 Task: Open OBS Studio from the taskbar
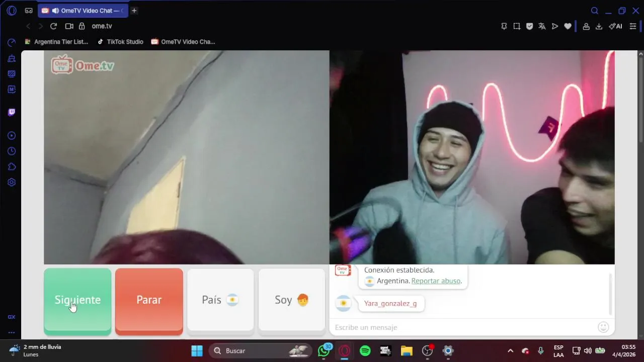click(x=427, y=350)
